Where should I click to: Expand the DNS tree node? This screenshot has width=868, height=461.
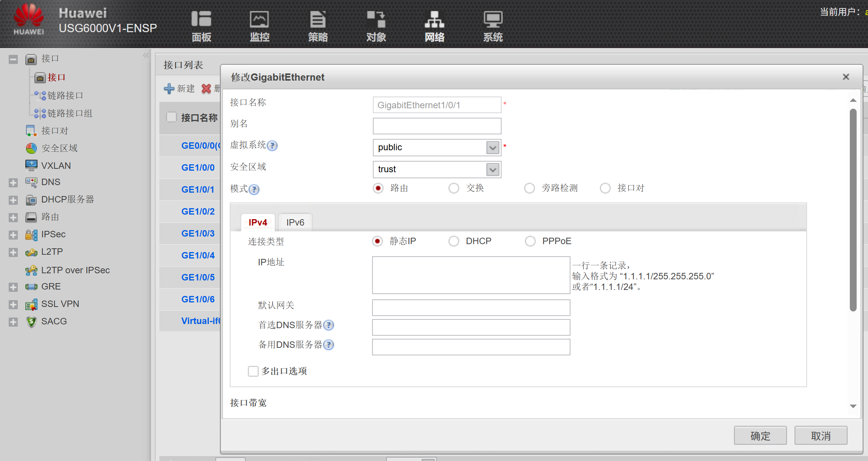pyautogui.click(x=13, y=183)
